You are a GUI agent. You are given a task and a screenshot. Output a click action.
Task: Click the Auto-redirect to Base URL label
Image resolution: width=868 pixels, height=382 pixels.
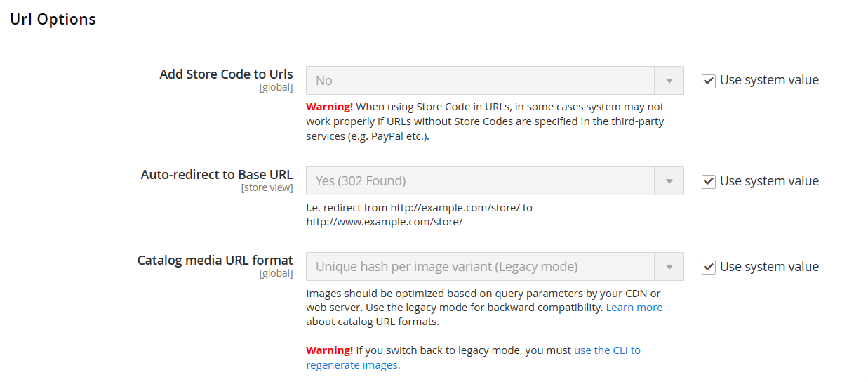[x=217, y=174]
